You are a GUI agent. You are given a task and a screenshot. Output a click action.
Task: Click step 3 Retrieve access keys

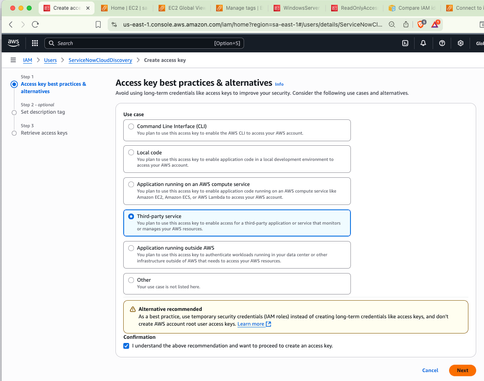44,133
